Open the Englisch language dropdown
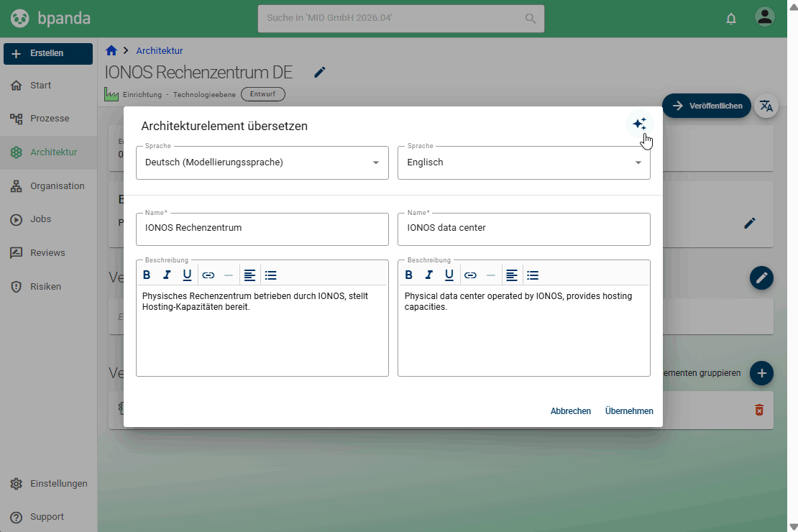798x532 pixels. 523,163
